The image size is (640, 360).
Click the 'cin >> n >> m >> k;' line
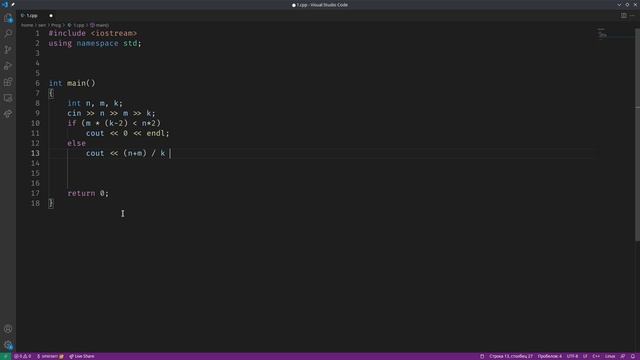(111, 113)
